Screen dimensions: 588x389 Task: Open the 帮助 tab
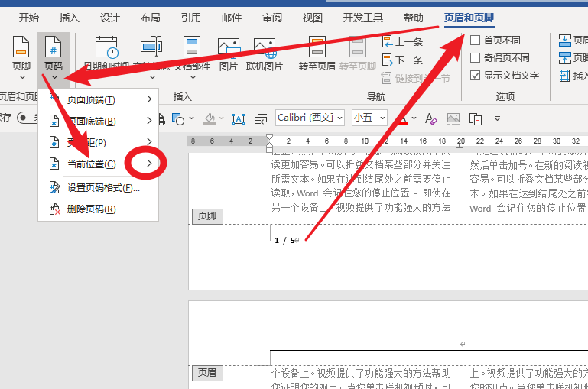point(413,18)
